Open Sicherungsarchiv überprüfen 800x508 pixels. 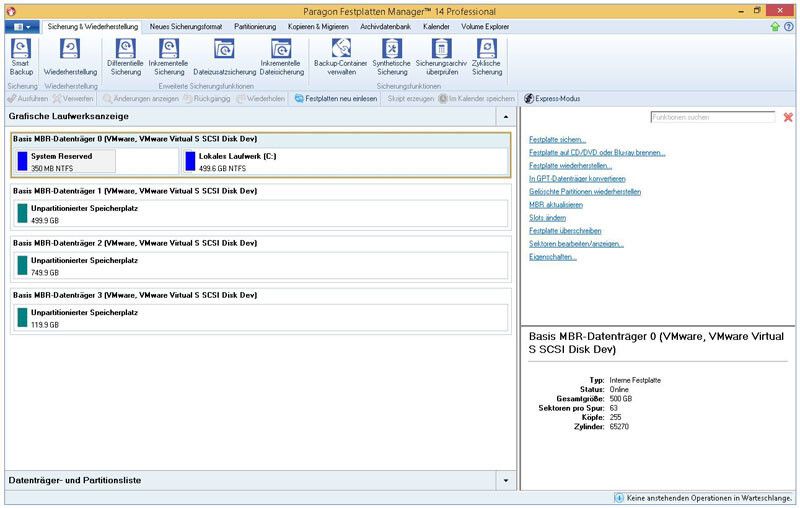[441, 57]
